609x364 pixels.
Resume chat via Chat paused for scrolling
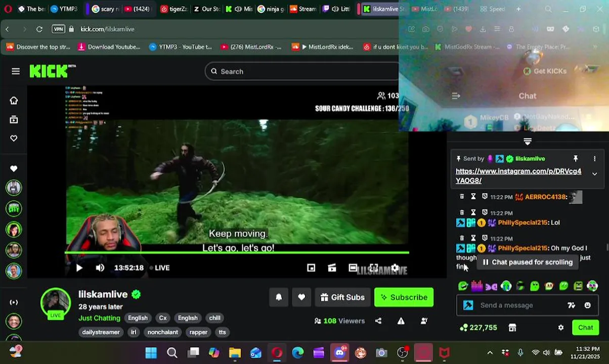pos(528,262)
